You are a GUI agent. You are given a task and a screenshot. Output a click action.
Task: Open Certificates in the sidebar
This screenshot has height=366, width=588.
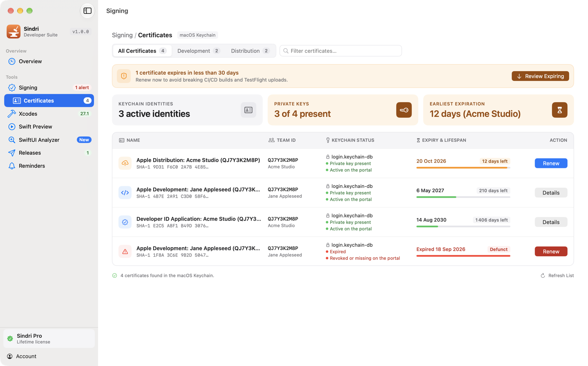[49, 100]
